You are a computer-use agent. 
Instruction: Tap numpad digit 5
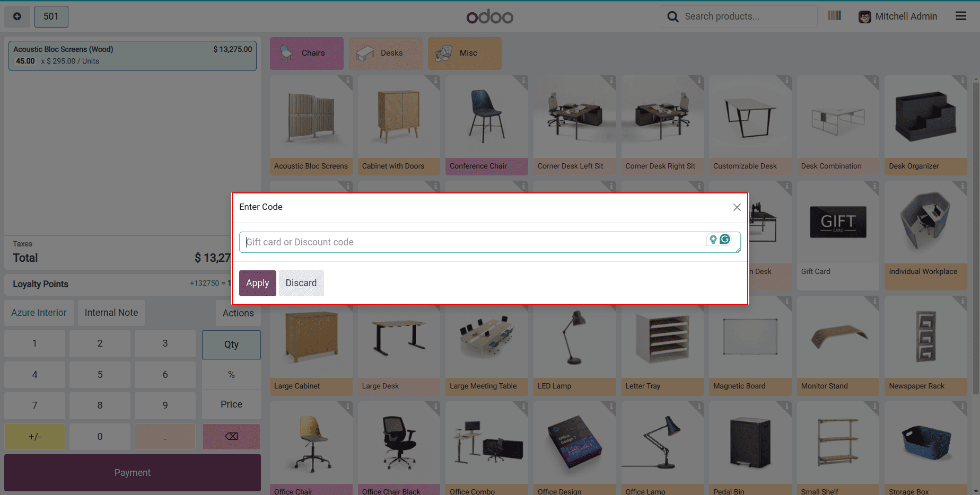click(100, 375)
